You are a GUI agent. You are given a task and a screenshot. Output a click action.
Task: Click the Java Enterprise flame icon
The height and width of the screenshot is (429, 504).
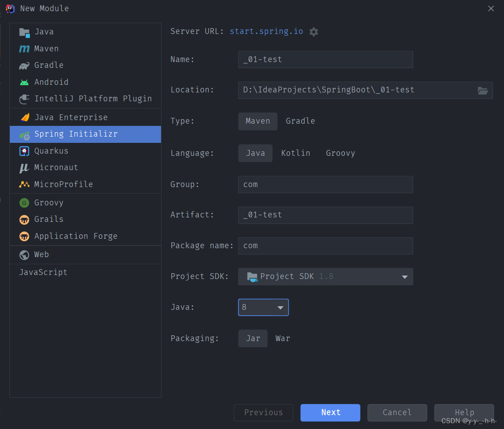[x=25, y=117]
